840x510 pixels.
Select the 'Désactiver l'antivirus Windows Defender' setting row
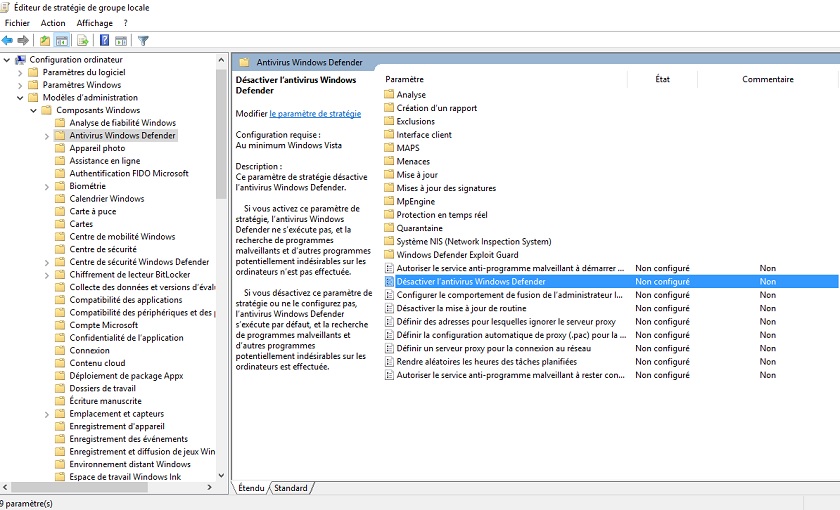click(x=611, y=282)
